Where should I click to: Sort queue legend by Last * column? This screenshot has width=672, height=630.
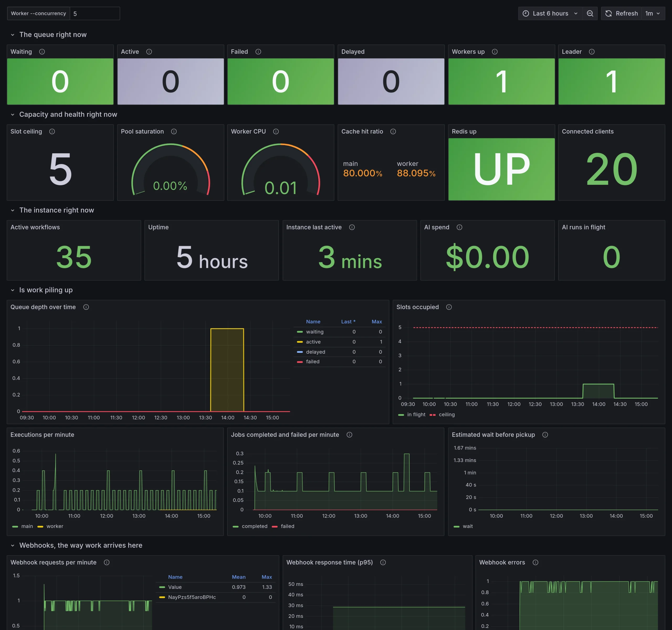348,322
